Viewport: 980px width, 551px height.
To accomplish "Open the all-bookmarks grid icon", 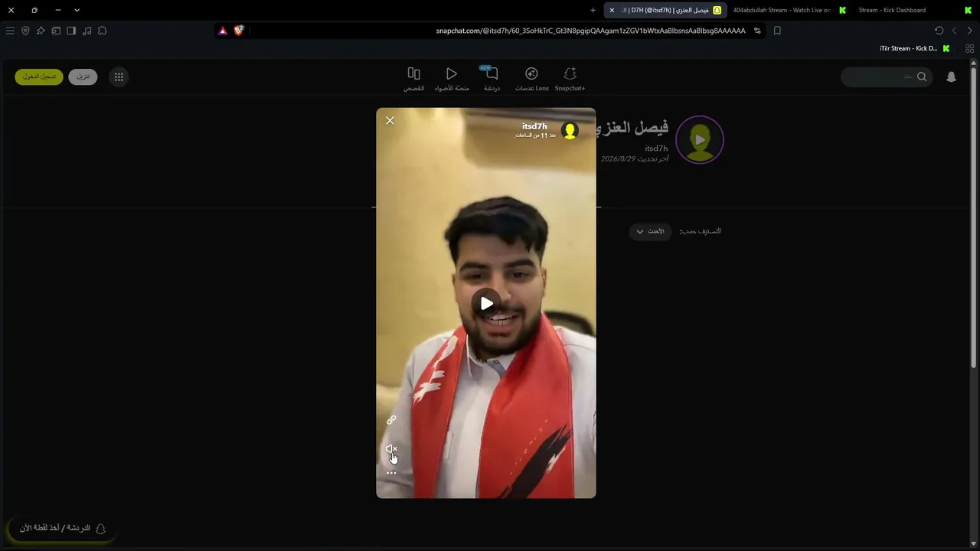I will pyautogui.click(x=970, y=48).
